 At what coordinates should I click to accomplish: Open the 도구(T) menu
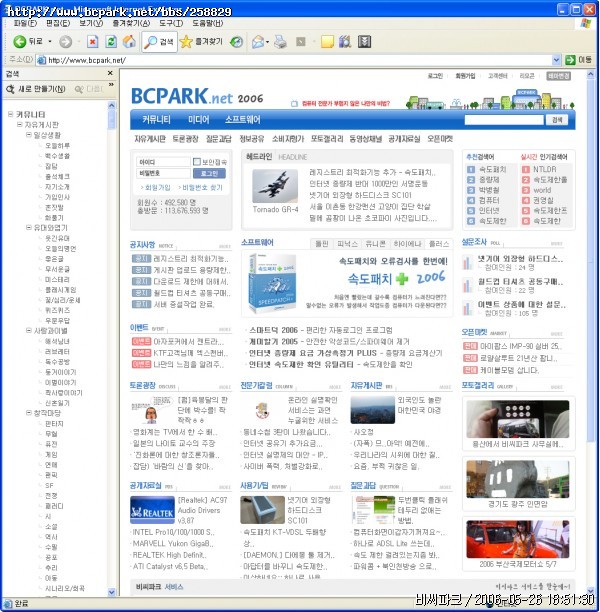coord(171,23)
